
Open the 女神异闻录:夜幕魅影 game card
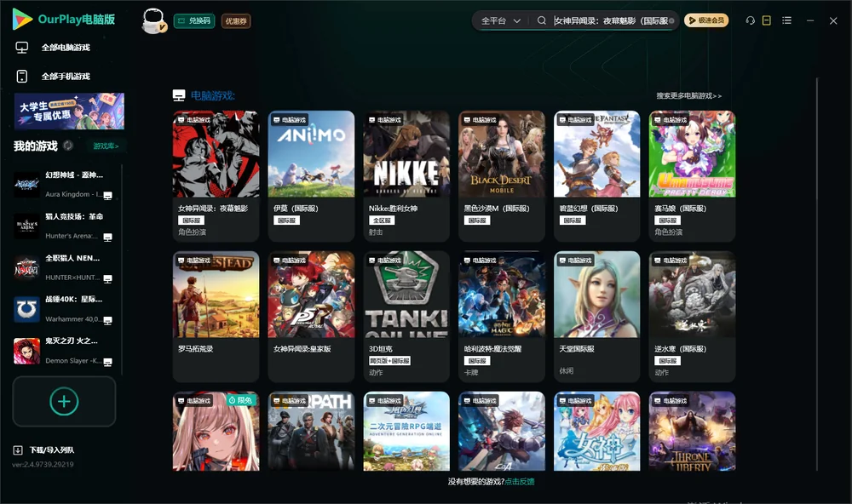216,176
